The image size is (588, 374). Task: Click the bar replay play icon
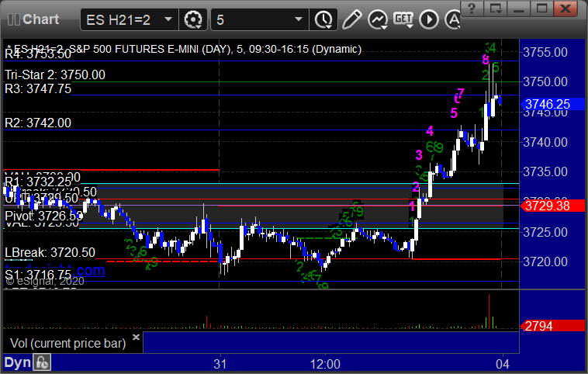coord(429,19)
